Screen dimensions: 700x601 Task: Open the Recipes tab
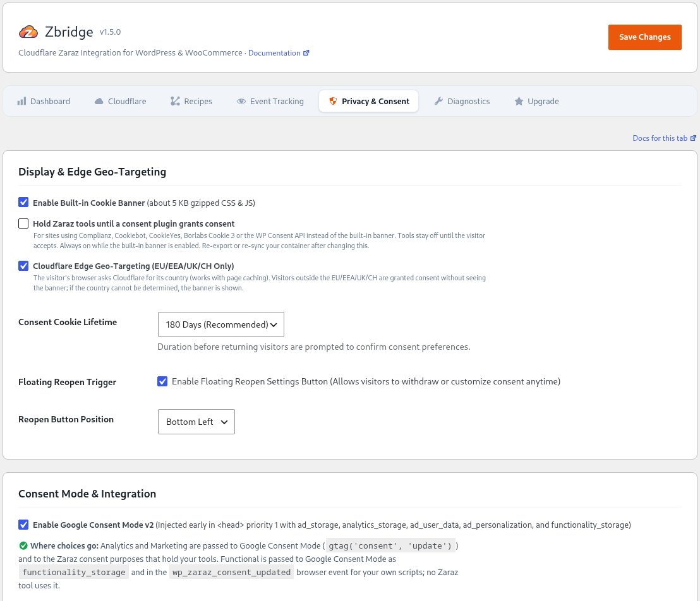[191, 101]
